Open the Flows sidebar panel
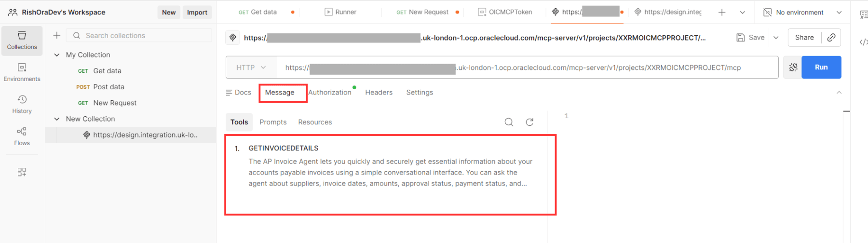868x243 pixels. pos(22,136)
